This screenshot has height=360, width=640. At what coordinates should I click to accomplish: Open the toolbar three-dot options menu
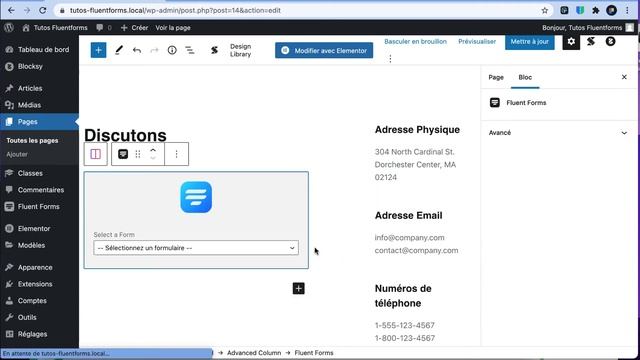coord(390,59)
